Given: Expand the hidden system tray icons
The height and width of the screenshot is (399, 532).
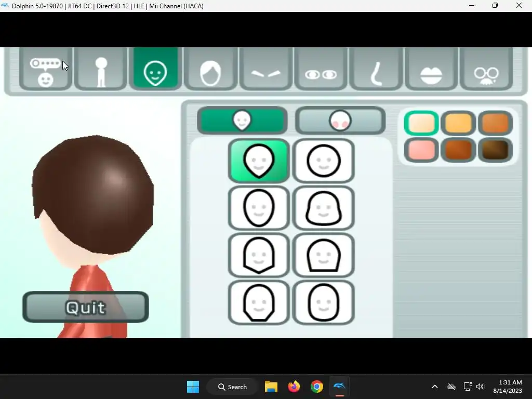Looking at the screenshot, I should point(435,387).
